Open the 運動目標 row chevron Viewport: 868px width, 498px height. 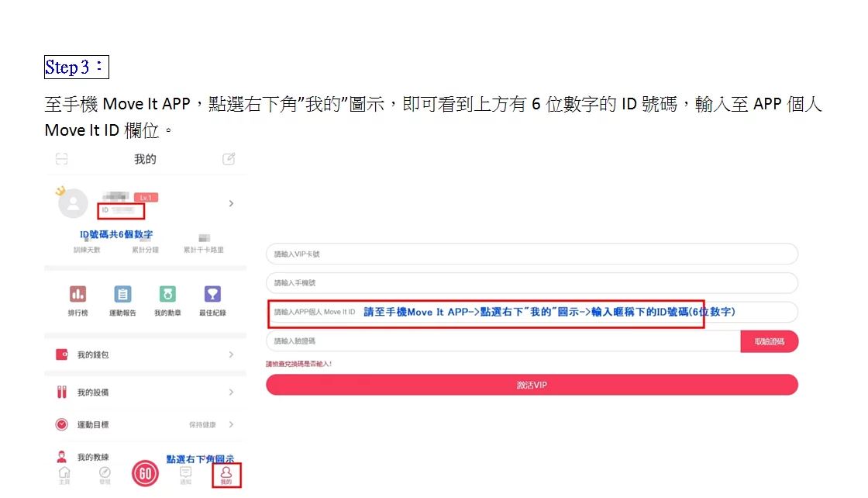(231, 424)
